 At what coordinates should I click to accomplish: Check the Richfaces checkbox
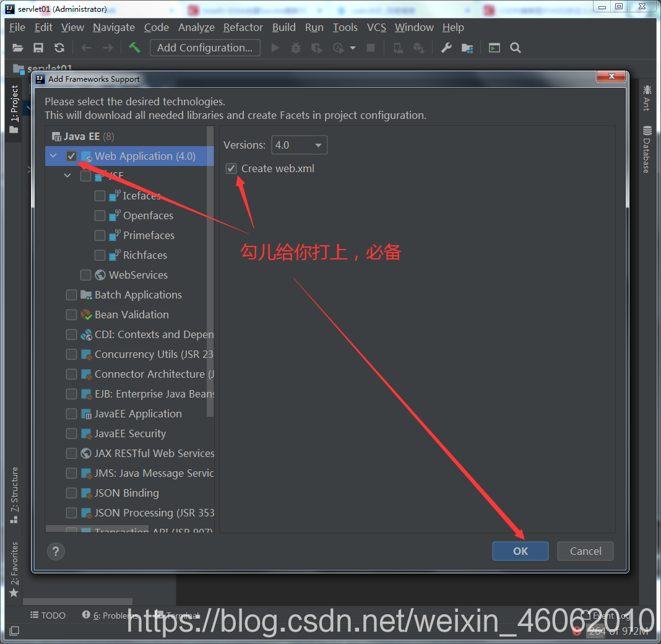click(x=100, y=255)
